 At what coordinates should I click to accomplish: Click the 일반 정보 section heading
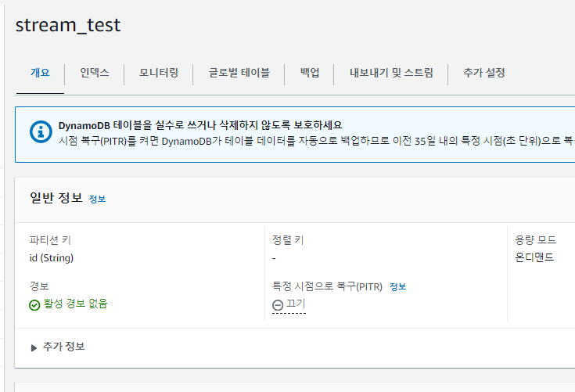tap(56, 198)
